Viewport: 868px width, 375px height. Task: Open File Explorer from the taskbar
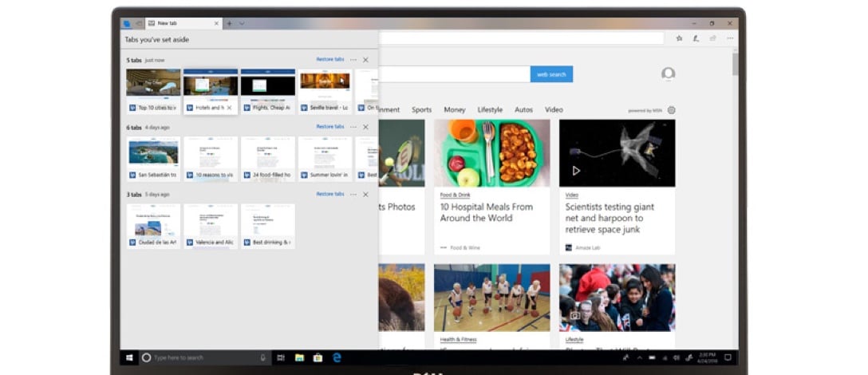click(299, 357)
